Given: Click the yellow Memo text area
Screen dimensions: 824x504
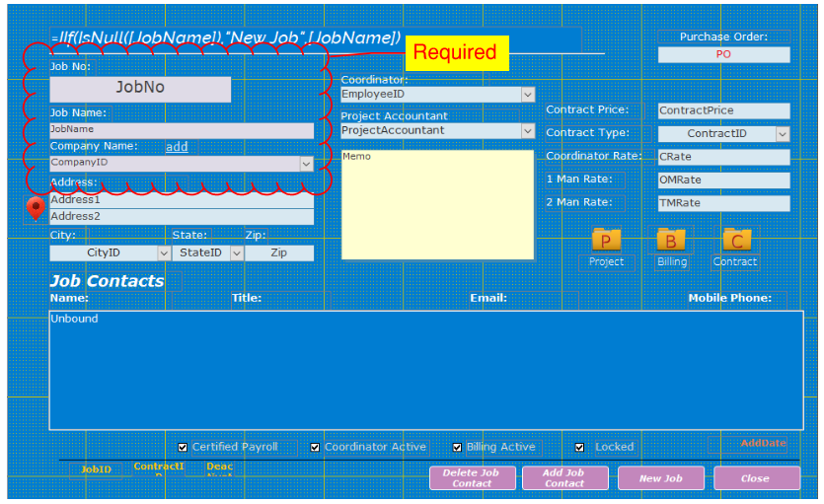Looking at the screenshot, I should (x=437, y=205).
